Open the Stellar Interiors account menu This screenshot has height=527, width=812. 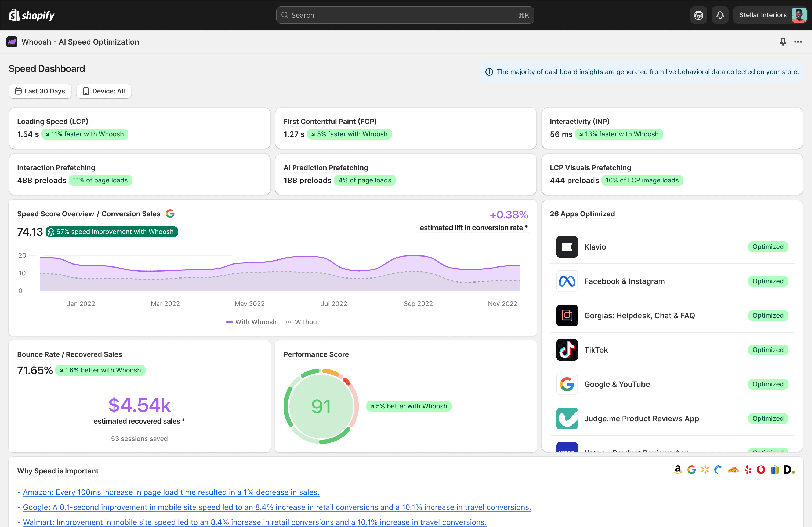pyautogui.click(x=770, y=15)
